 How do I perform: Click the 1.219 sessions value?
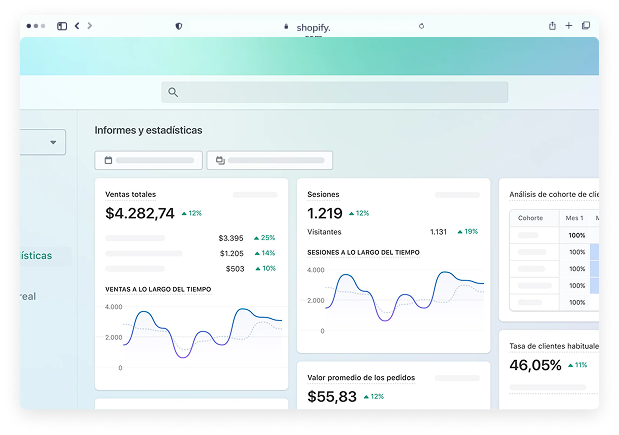(325, 213)
